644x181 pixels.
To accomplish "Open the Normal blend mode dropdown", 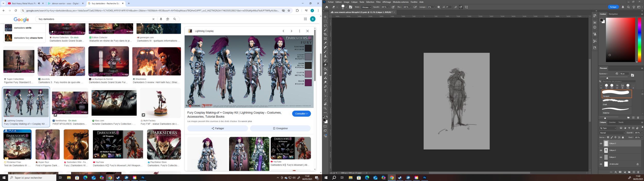I will (x=612, y=133).
